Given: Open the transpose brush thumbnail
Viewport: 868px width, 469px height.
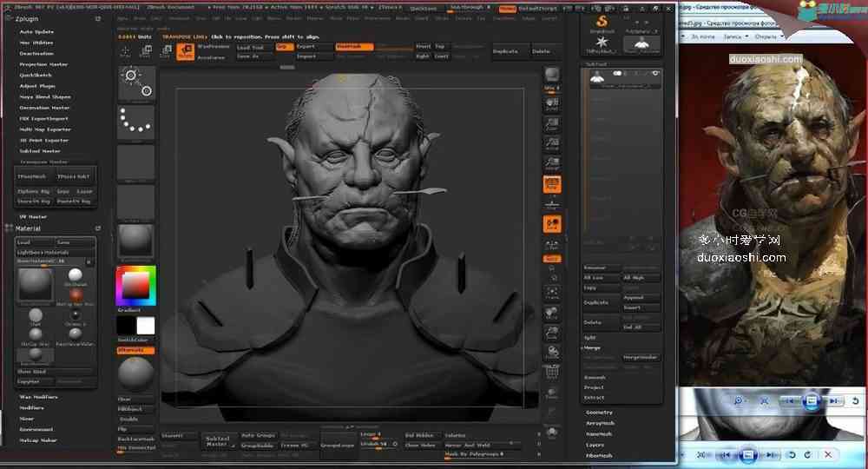Looking at the screenshot, I should click(136, 83).
